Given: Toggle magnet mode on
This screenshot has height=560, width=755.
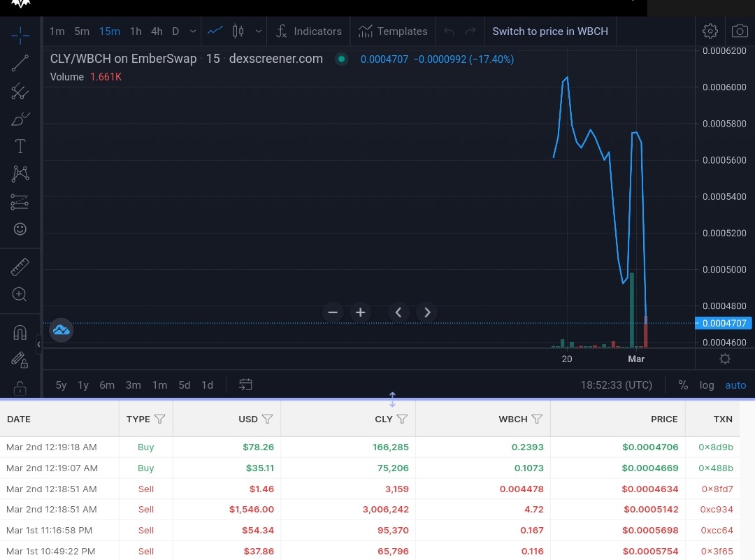Looking at the screenshot, I should [20, 332].
